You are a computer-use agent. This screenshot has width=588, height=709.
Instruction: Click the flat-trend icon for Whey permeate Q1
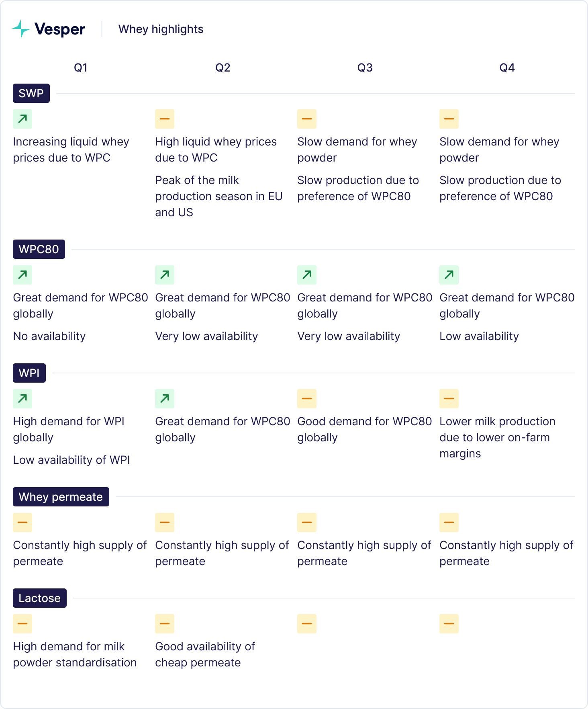point(22,523)
